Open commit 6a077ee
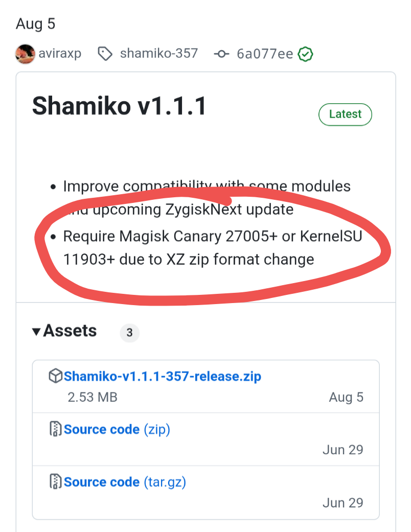This screenshot has height=532, width=411. pos(265,54)
